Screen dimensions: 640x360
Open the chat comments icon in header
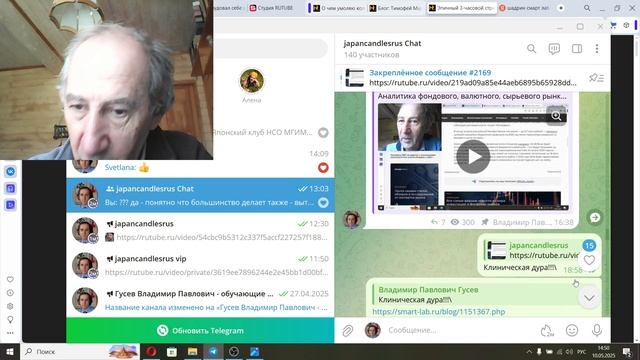(554, 49)
